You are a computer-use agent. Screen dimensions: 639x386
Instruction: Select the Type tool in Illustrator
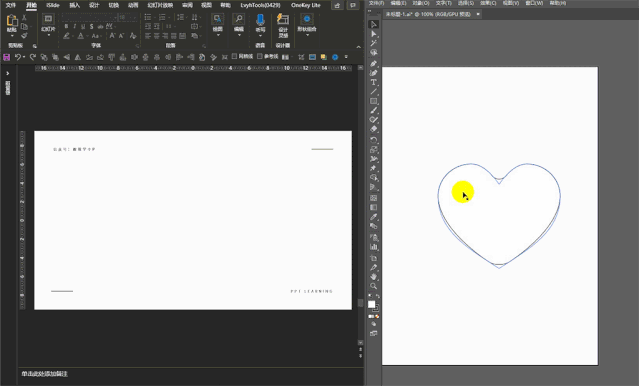(373, 82)
